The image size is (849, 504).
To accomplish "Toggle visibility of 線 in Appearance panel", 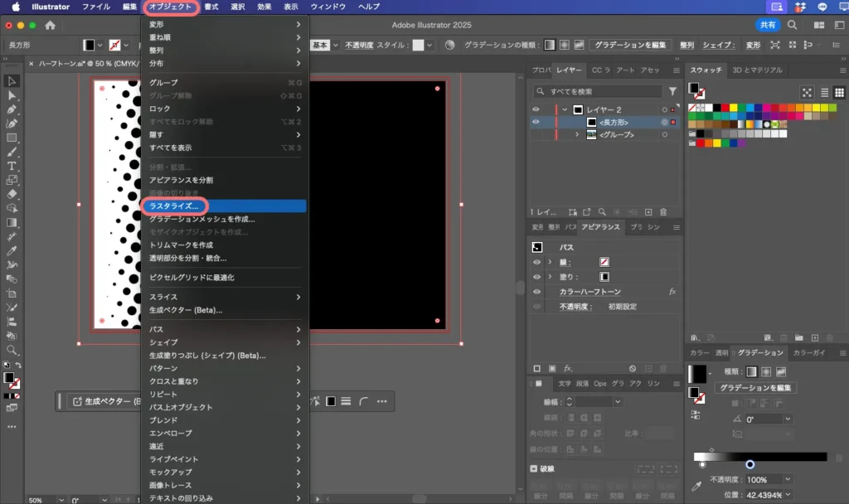I will tap(536, 262).
